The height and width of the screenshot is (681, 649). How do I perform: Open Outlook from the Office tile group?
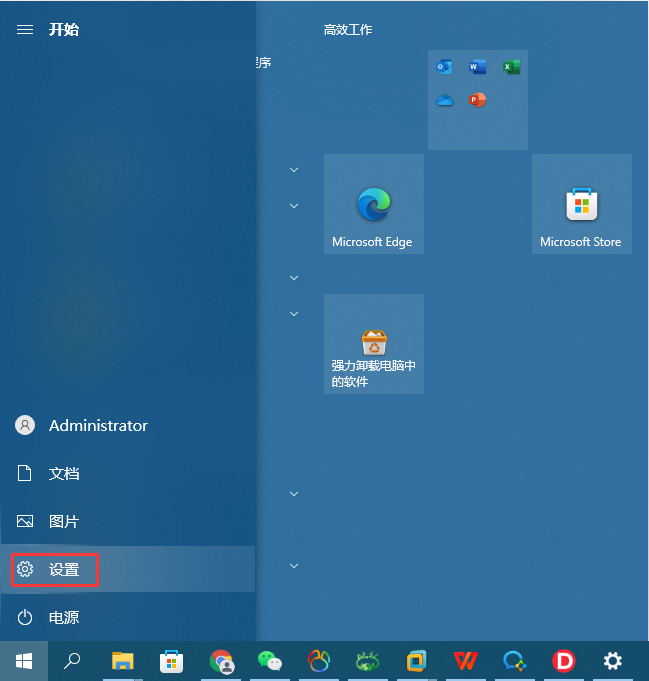point(444,67)
